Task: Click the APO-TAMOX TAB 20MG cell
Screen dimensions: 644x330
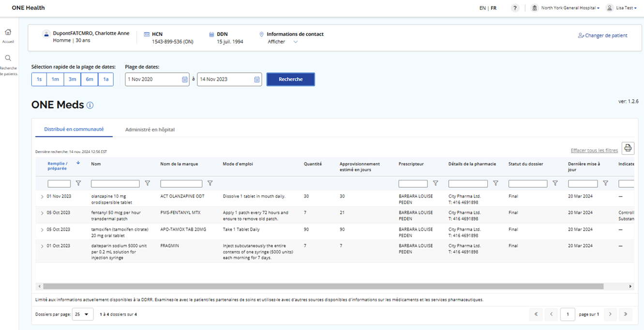Action: 183,229
